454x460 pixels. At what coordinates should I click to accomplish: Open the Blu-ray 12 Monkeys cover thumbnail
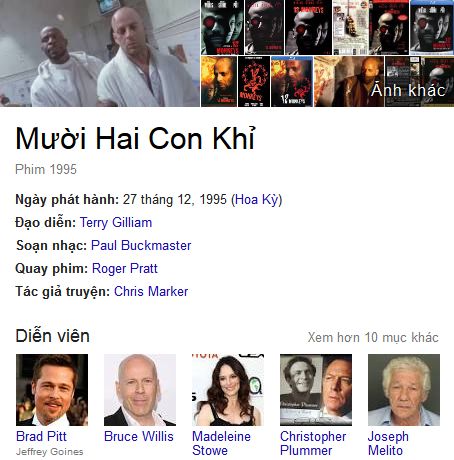coord(292,82)
